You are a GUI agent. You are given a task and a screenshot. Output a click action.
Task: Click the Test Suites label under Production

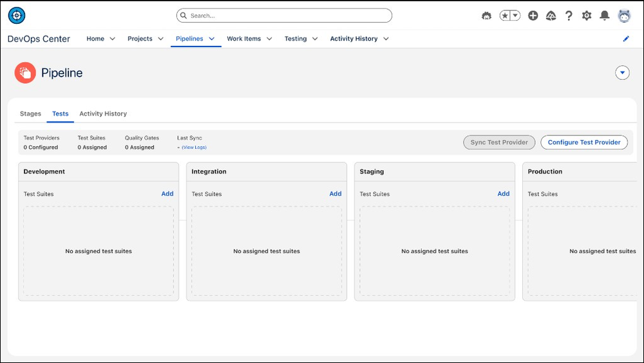pos(542,194)
